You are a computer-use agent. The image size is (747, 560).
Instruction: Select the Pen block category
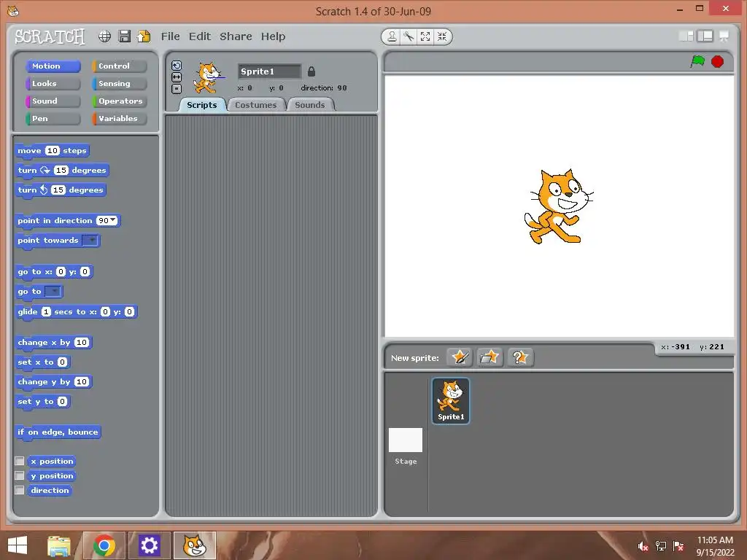click(53, 119)
